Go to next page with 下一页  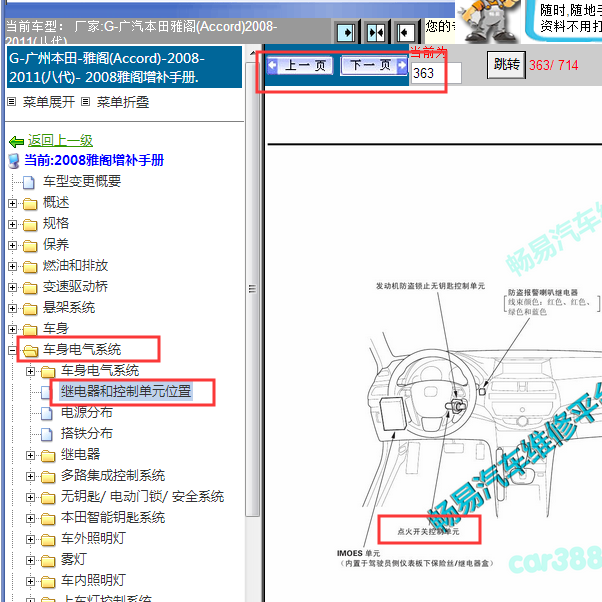pos(374,66)
